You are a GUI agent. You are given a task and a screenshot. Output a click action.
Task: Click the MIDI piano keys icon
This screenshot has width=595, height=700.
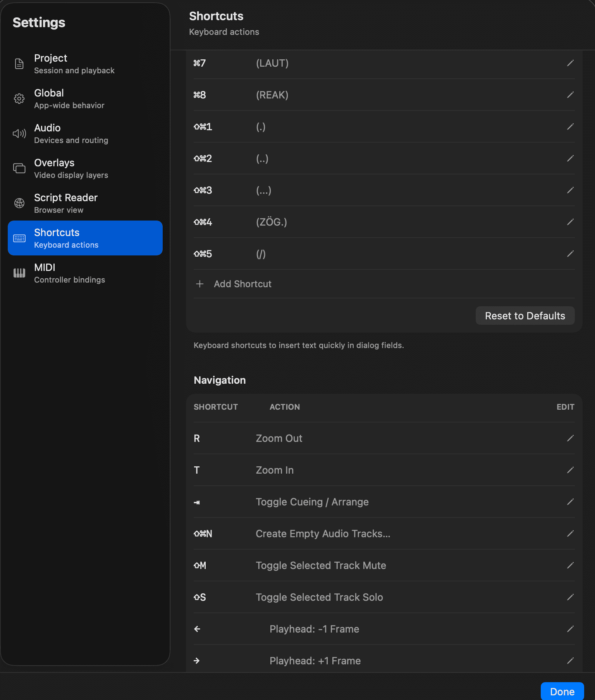coord(19,273)
